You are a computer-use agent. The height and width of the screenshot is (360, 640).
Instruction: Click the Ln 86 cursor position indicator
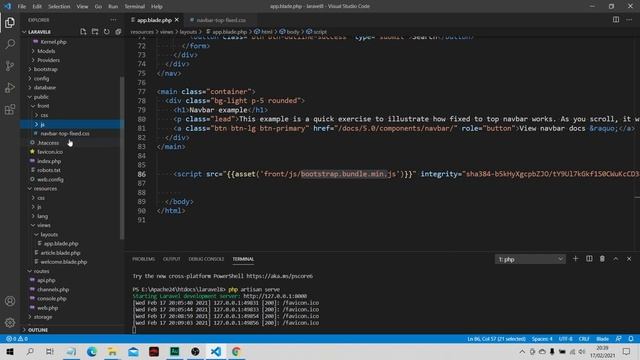click(x=496, y=339)
